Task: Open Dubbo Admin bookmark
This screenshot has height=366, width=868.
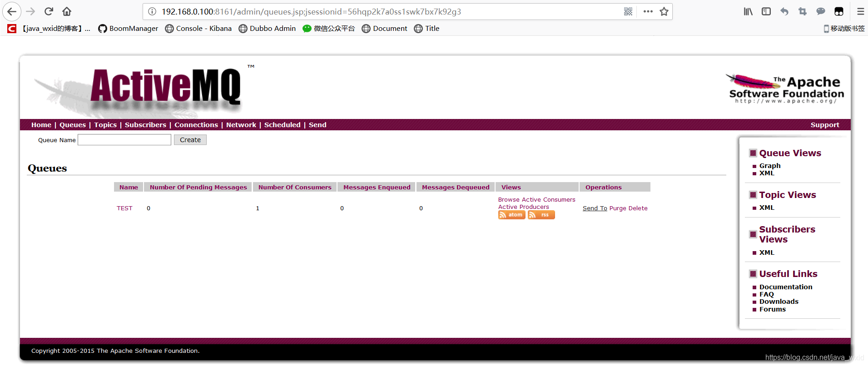Action: click(x=268, y=29)
